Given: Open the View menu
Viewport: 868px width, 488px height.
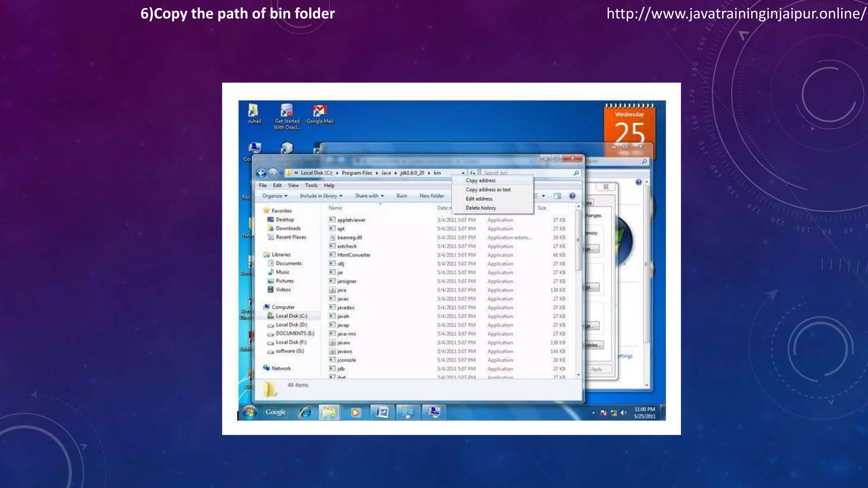Looking at the screenshot, I should pyautogui.click(x=293, y=186).
